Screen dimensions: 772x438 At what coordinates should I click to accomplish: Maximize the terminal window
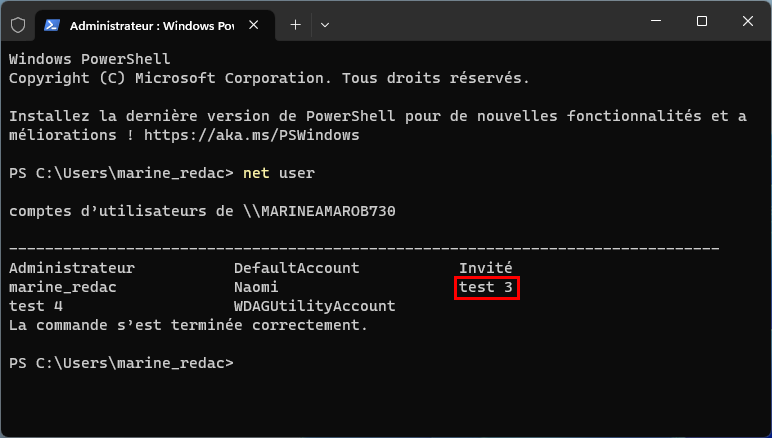point(702,21)
